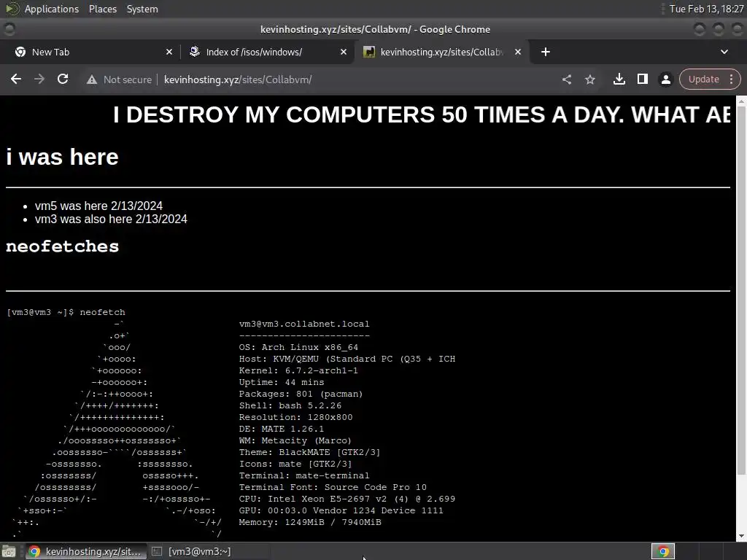This screenshot has height=560, width=747.
Task: Select the kevinhosting.xyz/sites/Collabvm tab
Action: [441, 52]
